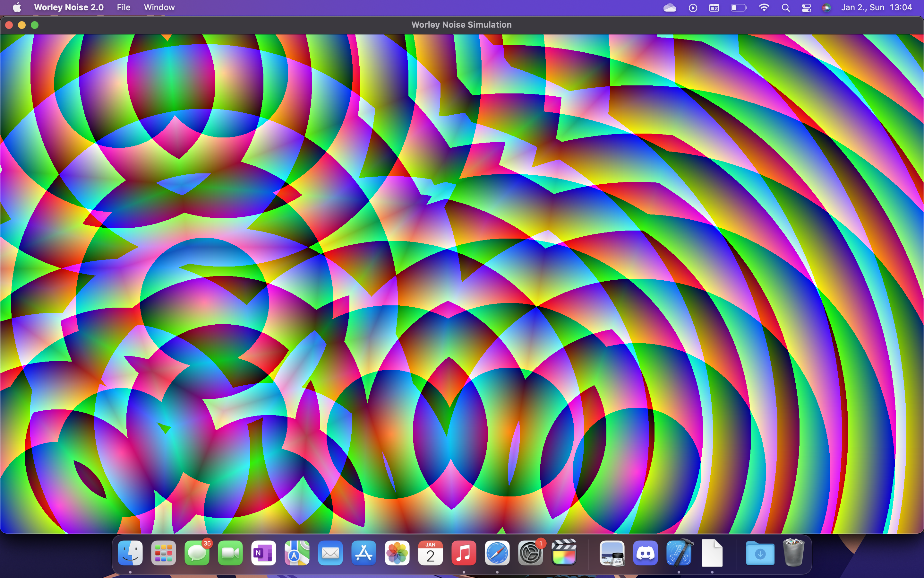The width and height of the screenshot is (924, 578).
Task: Close the Worley Noise Simulation window
Action: click(9, 25)
